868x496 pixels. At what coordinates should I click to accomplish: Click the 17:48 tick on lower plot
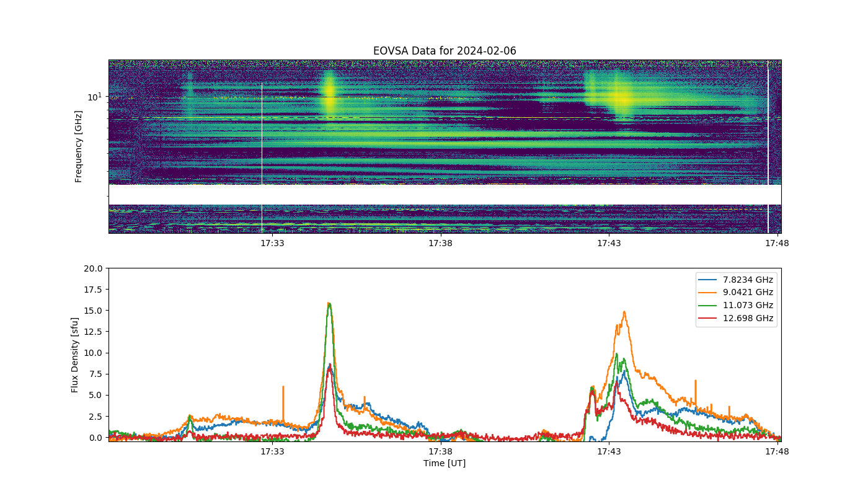[x=777, y=452]
